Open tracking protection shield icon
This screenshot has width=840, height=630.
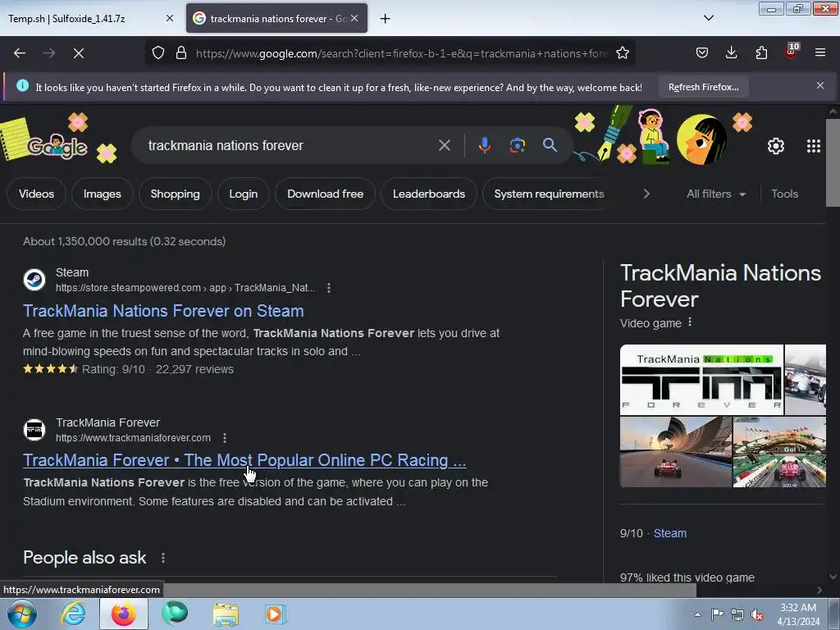click(x=158, y=53)
